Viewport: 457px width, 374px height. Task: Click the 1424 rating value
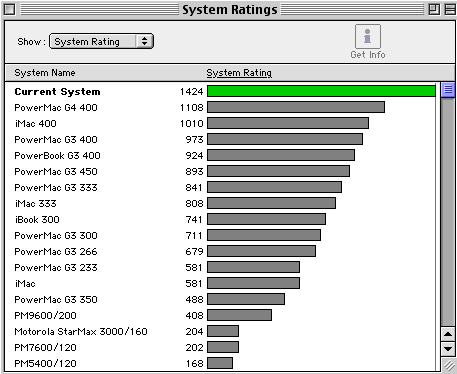191,91
